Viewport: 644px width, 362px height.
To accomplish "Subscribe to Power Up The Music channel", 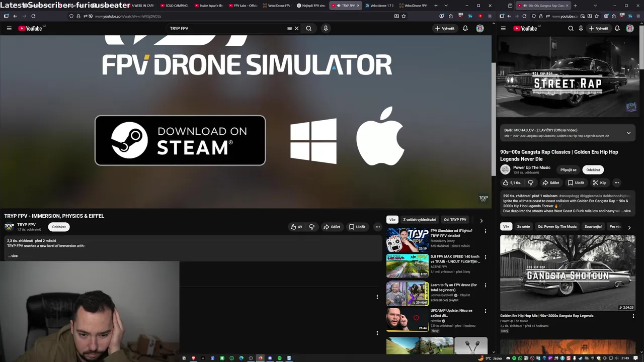I will (x=593, y=170).
